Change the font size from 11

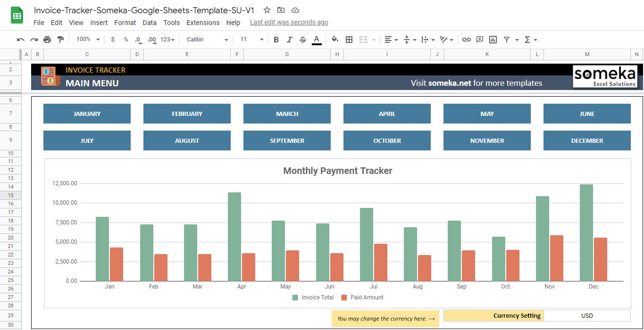coord(251,40)
